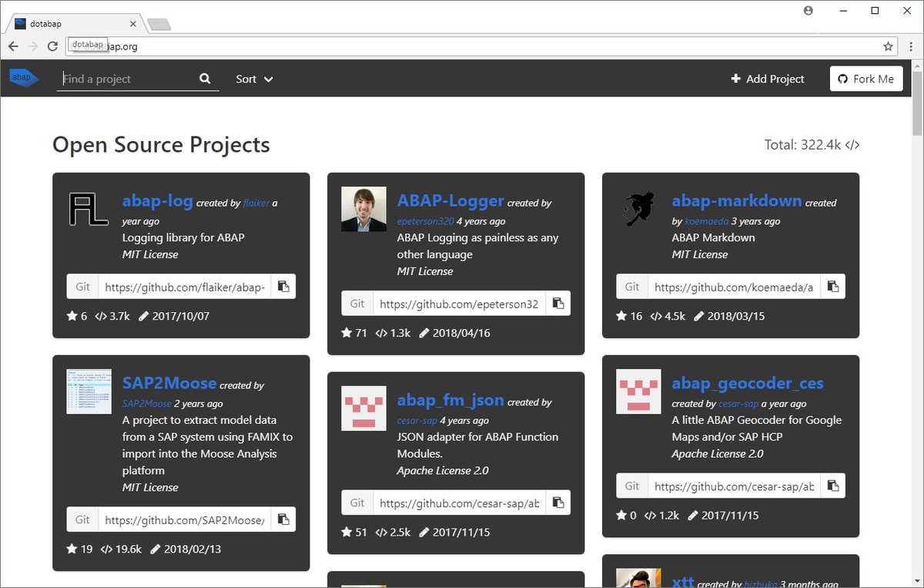Click the ABAP-Logger author photo
The width and height of the screenshot is (924, 588).
(x=363, y=209)
